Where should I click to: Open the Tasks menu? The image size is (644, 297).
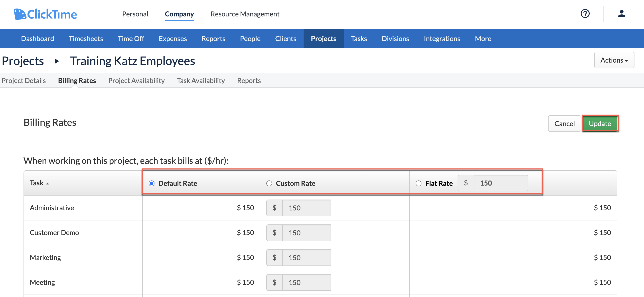[x=359, y=38]
